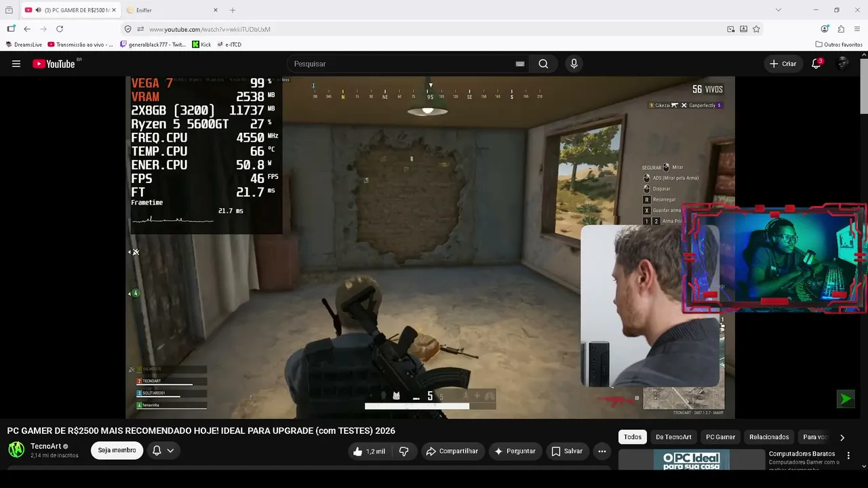Show more filter chips with right arrow
The height and width of the screenshot is (488, 868).
tap(842, 437)
